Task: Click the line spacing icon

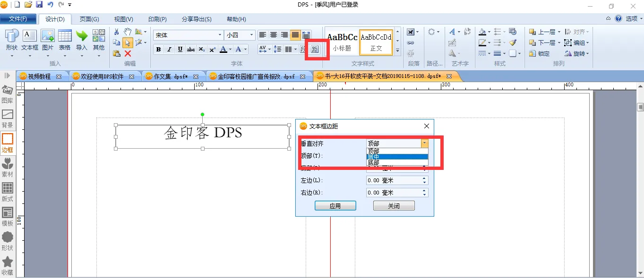Action: [278, 49]
